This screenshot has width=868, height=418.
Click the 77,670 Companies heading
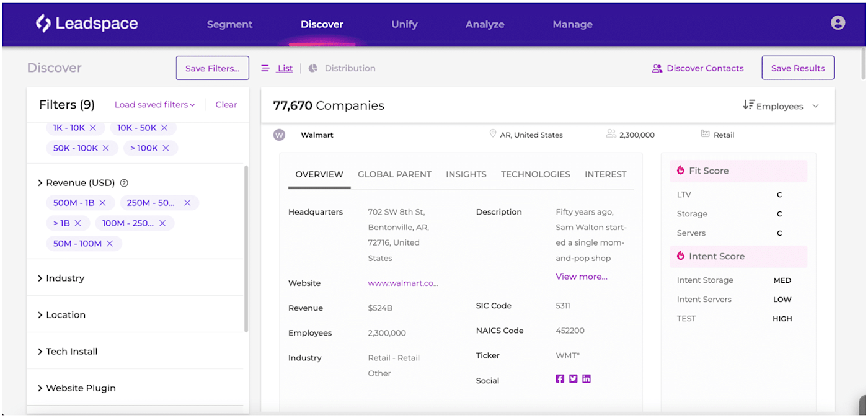[x=329, y=105]
